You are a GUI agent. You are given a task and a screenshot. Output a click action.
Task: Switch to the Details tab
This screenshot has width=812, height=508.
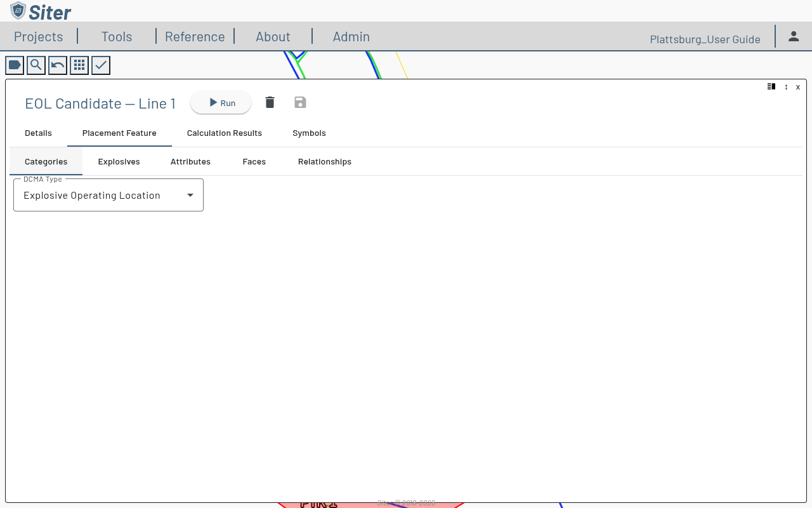coord(38,133)
